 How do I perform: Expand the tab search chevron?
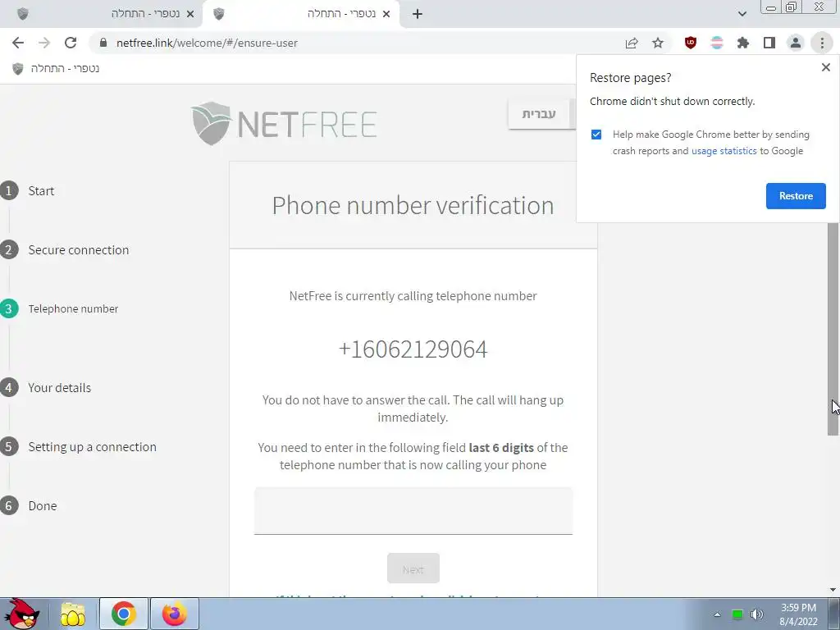[x=742, y=14]
